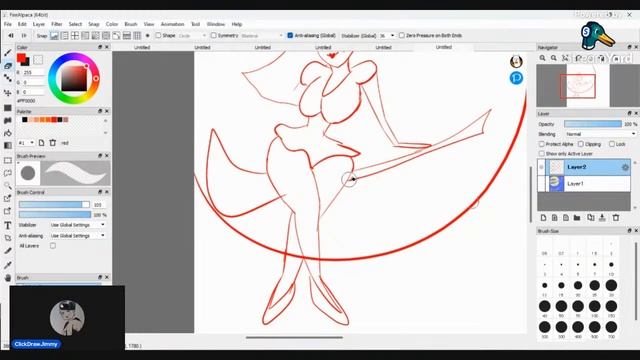Select the Lasso selection tool

coord(8,173)
